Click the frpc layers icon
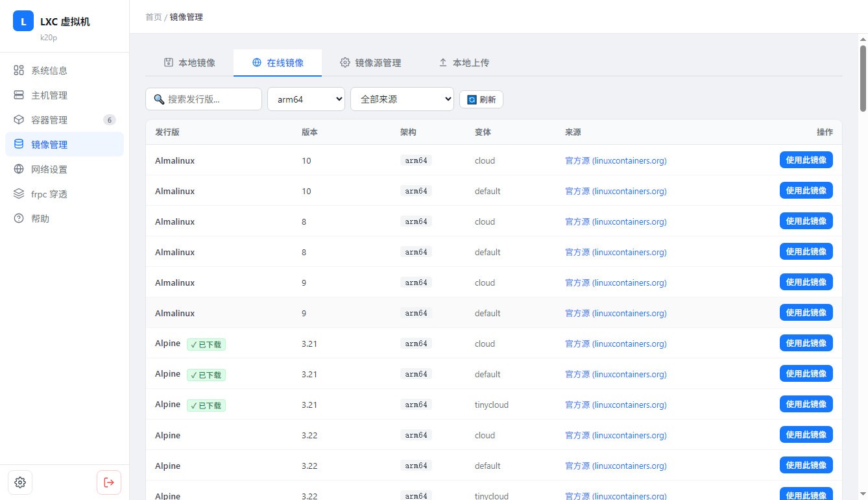 pos(19,194)
